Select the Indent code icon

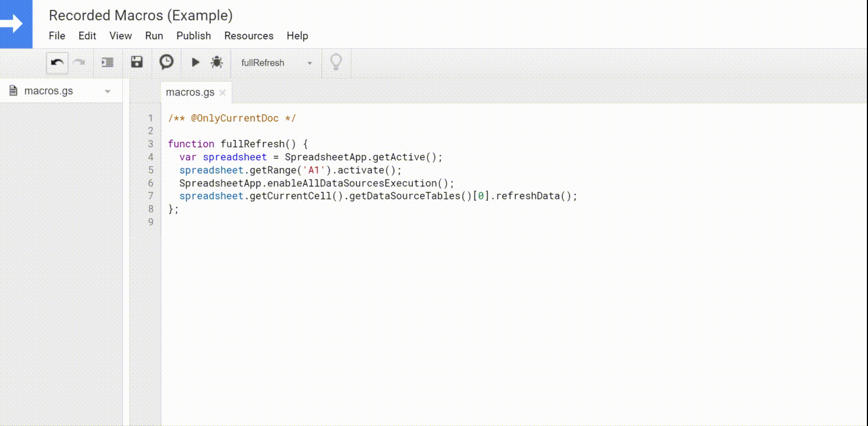[x=107, y=62]
